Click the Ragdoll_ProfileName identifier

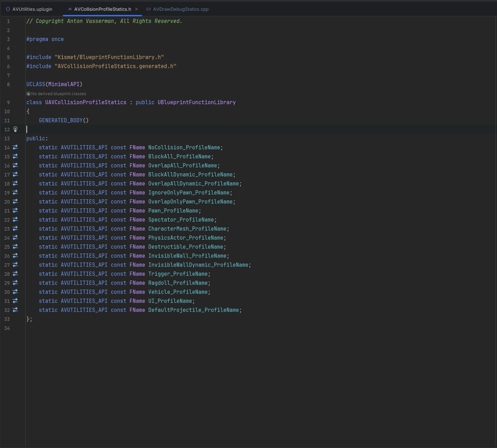178,283
